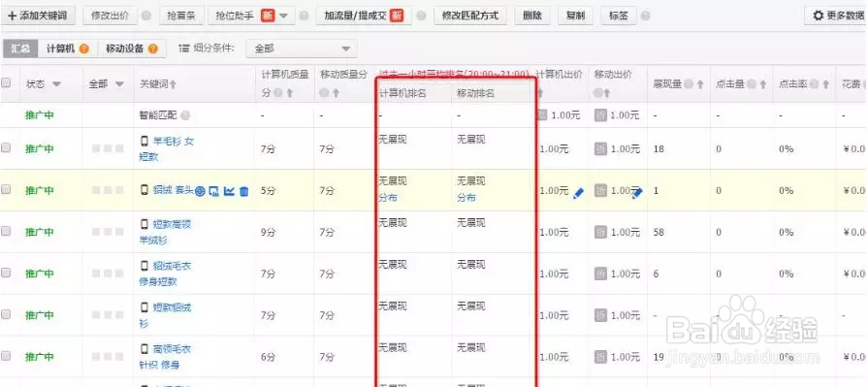Open the 分布 link under 移动排名
This screenshot has height=387, width=868.
click(x=466, y=198)
